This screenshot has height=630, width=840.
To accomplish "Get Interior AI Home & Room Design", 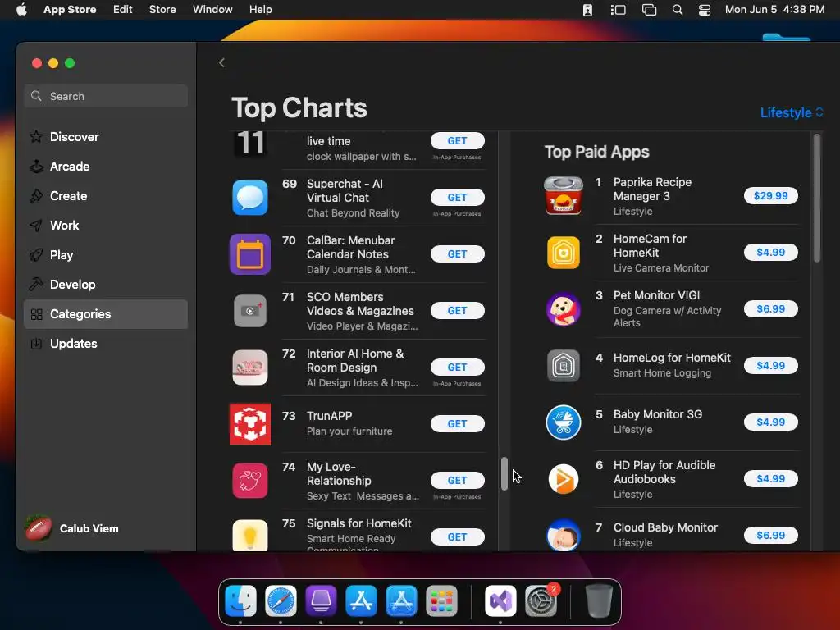I will click(457, 367).
